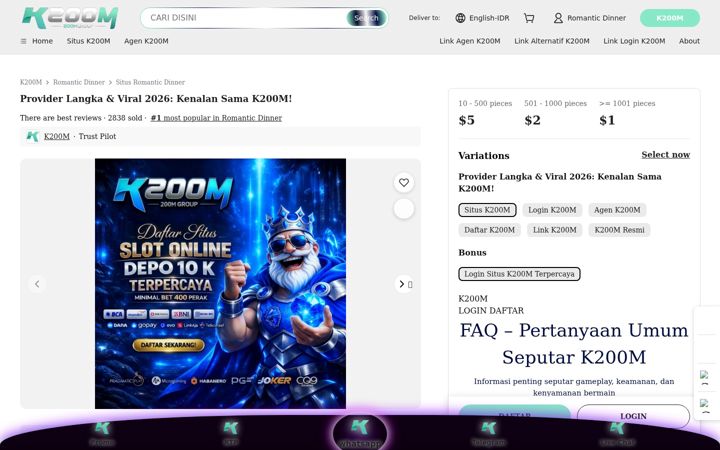The image size is (720, 450).
Task: Click the $5 price for 10 - 500 pieces
Action: pyautogui.click(x=467, y=120)
